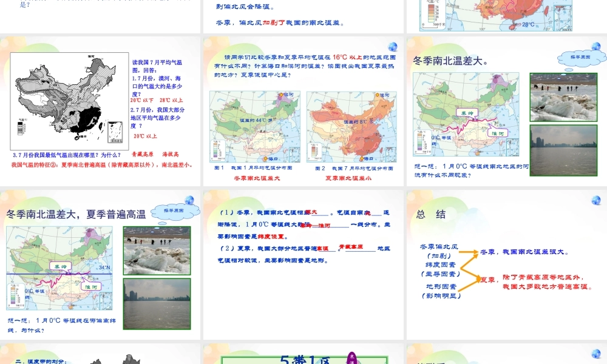The width and height of the screenshot is (607, 364).
Task: Click the 34°N latitude label on the map
Action: click(104, 268)
